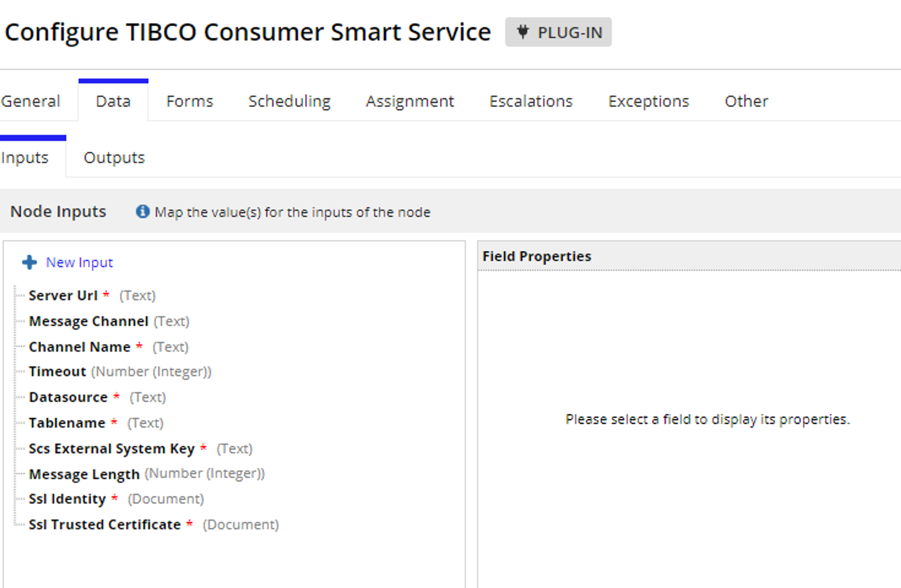Click the New Input link
The width and height of the screenshot is (901, 588).
(80, 263)
